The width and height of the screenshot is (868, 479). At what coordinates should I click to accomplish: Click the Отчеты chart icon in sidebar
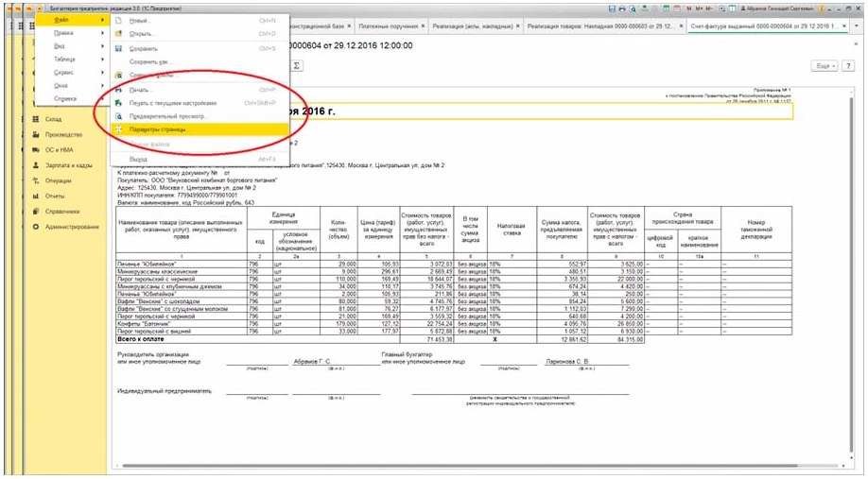(x=36, y=196)
